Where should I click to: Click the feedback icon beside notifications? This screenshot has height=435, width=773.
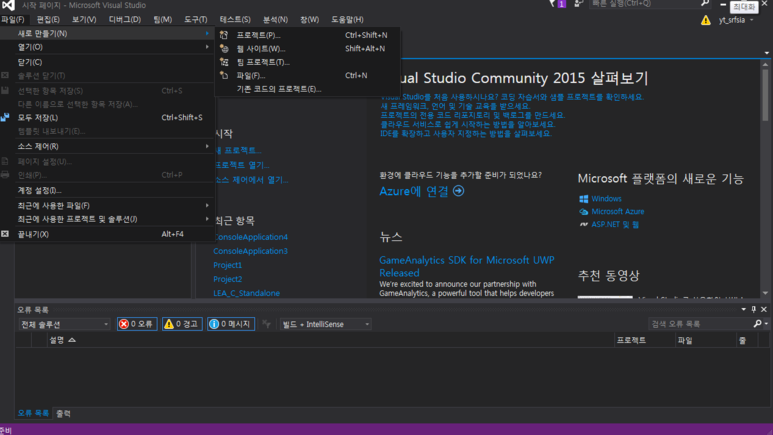[x=579, y=4]
